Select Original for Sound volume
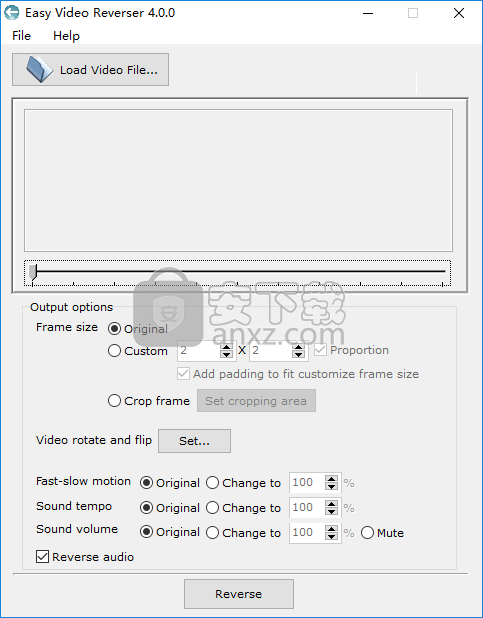This screenshot has width=483, height=618. [146, 532]
